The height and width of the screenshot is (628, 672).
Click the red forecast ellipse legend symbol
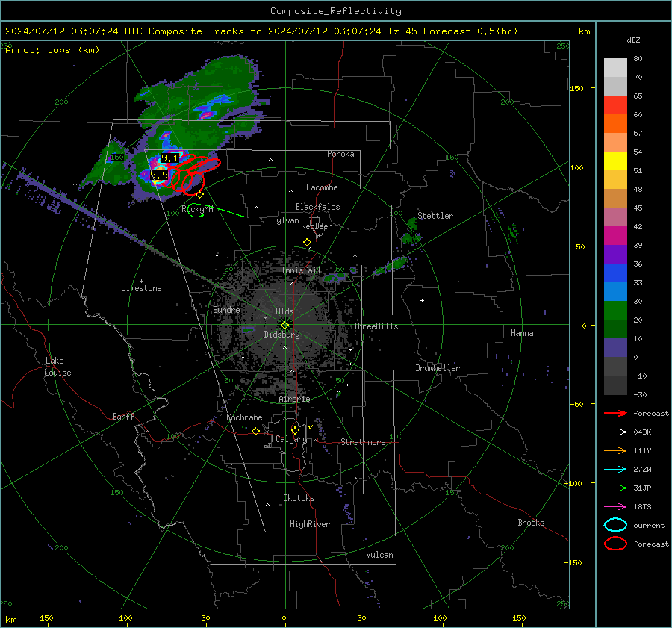coord(615,544)
